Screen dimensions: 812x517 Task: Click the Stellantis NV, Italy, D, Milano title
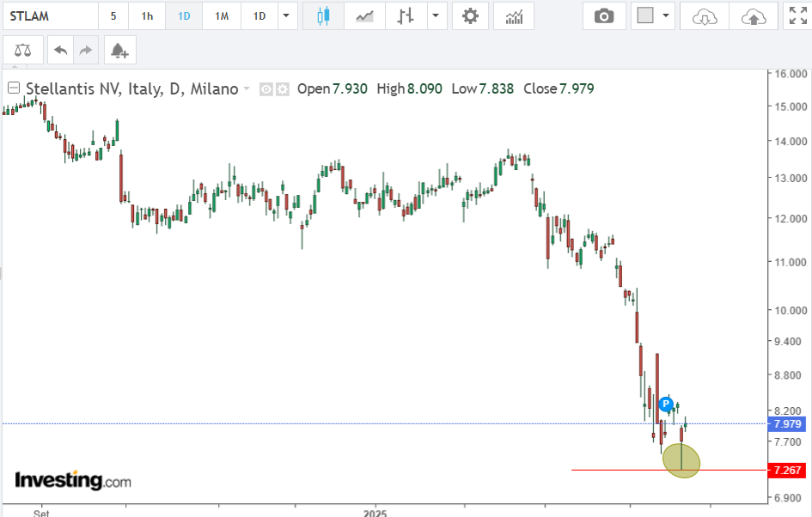click(132, 89)
